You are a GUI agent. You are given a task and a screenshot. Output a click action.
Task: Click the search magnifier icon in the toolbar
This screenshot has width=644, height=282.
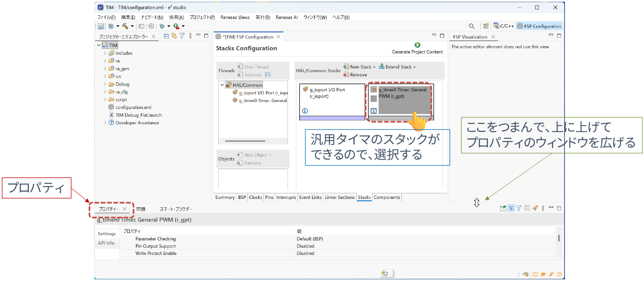click(472, 26)
